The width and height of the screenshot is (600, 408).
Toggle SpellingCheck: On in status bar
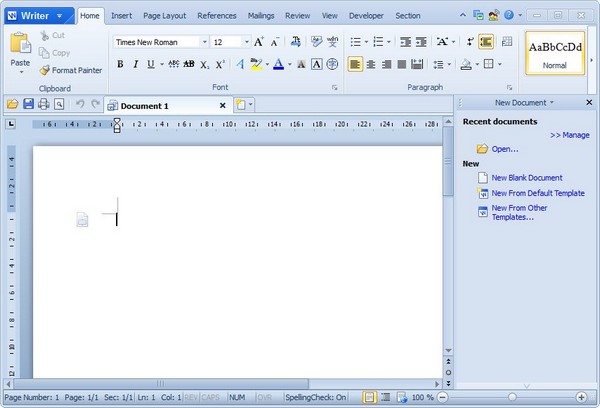(316, 398)
